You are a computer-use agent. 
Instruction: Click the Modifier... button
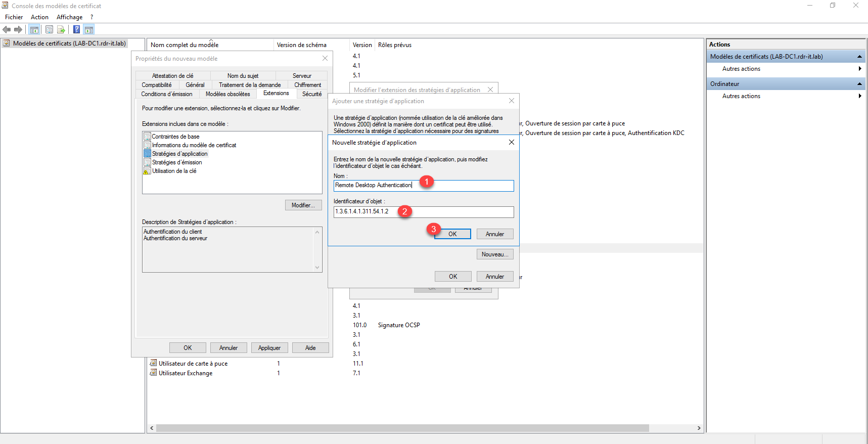[x=303, y=205]
